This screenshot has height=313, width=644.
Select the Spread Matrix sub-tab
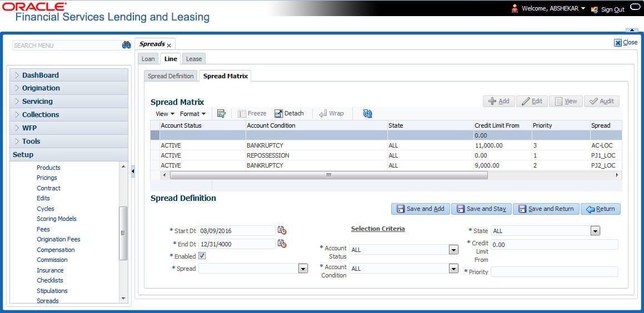tap(226, 76)
